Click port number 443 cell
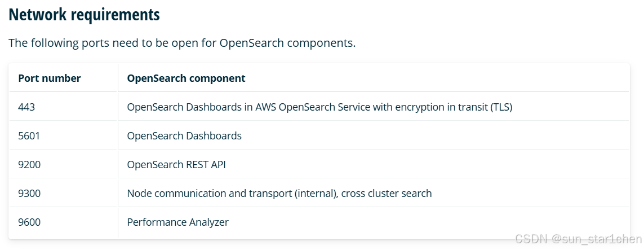The image size is (644, 250). pos(26,107)
